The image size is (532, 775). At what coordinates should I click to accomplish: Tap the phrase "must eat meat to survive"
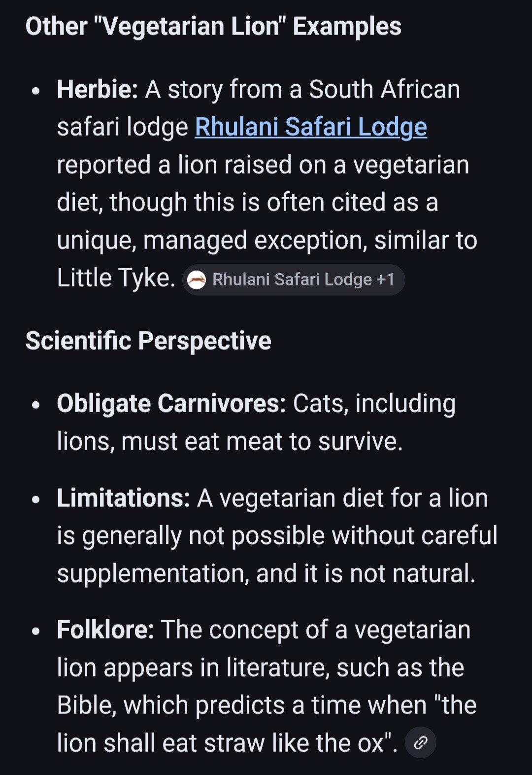pyautogui.click(x=262, y=441)
